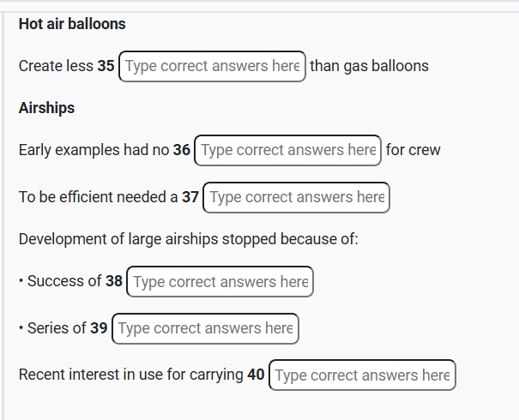Click the bold number 40 label

click(x=256, y=375)
